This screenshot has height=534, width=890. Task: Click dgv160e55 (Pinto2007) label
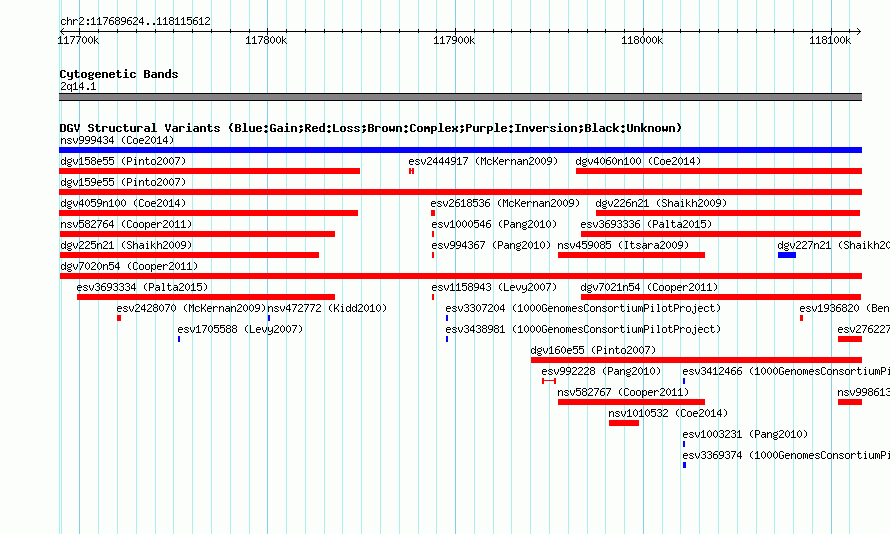(593, 350)
